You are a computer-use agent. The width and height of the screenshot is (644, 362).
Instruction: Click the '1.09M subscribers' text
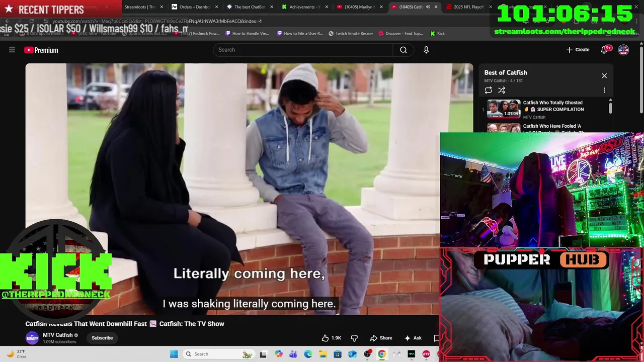click(x=59, y=342)
